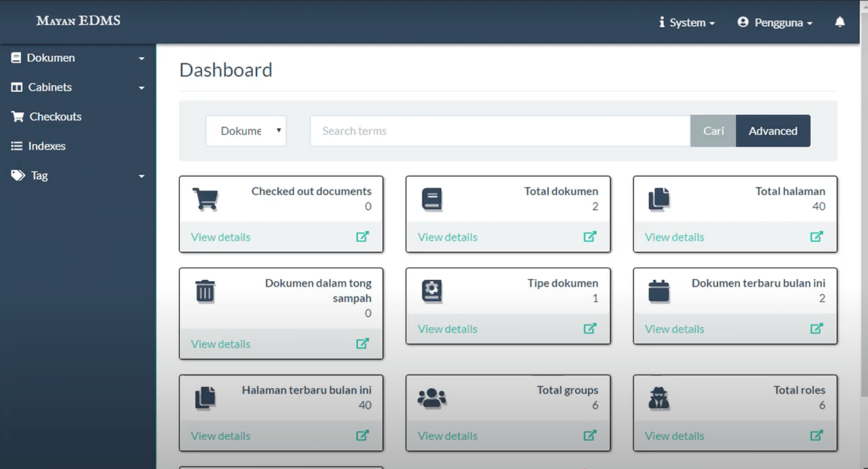View details of Dokumen dalam tong sampah
Screen dimensions: 868x469
(221, 344)
